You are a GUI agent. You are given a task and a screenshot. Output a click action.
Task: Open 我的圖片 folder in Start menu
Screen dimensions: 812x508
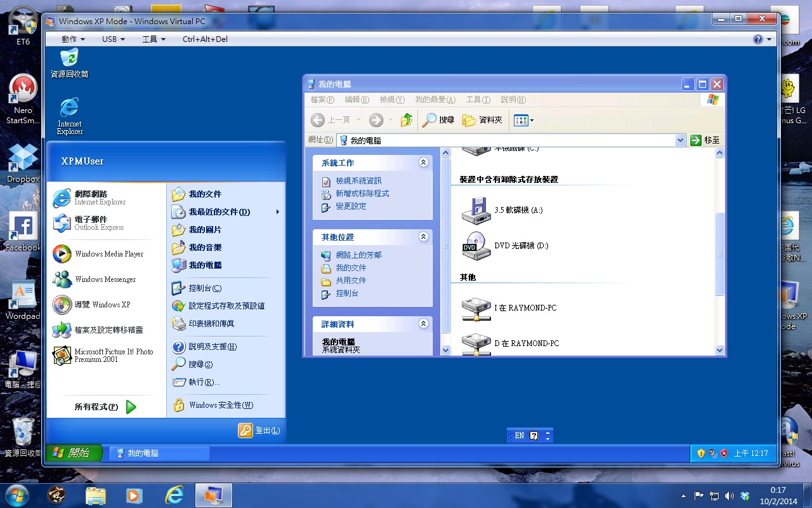click(225, 230)
